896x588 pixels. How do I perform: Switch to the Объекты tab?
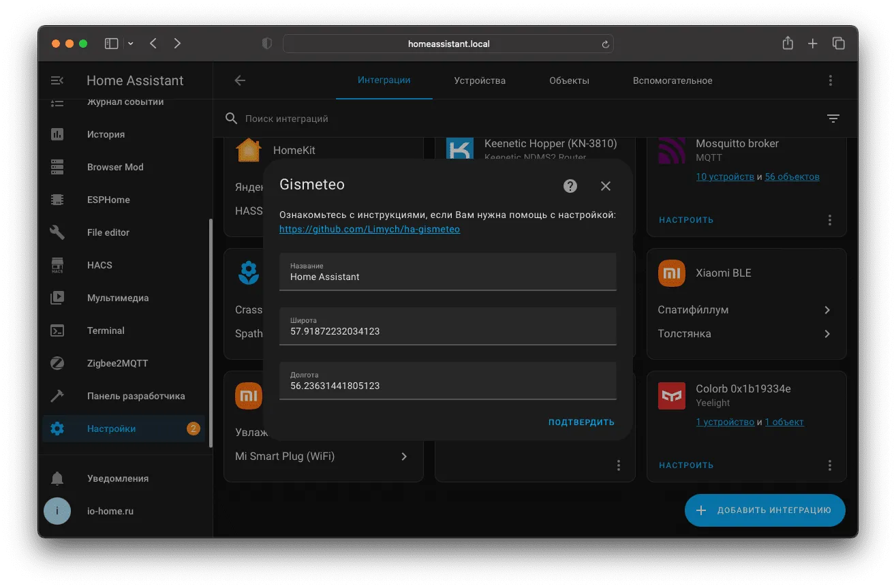[569, 80]
